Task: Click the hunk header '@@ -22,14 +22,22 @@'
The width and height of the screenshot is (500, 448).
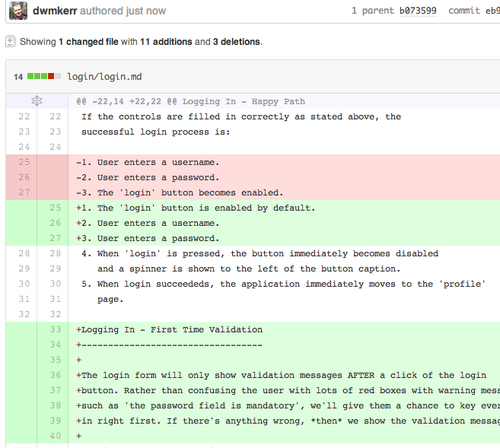Action: click(x=127, y=101)
